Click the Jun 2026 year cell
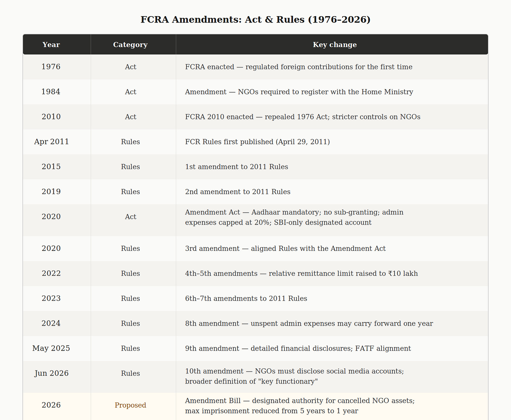The image size is (511, 420). pos(51,373)
